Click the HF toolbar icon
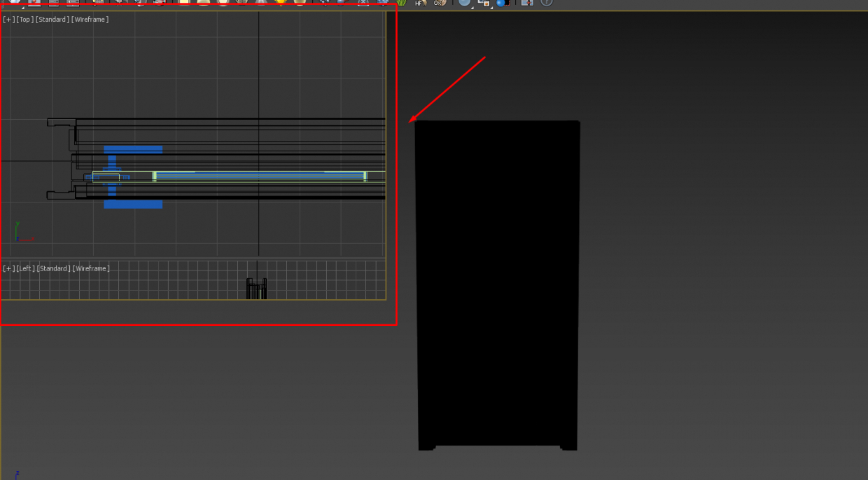This screenshot has width=868, height=480. click(x=420, y=3)
